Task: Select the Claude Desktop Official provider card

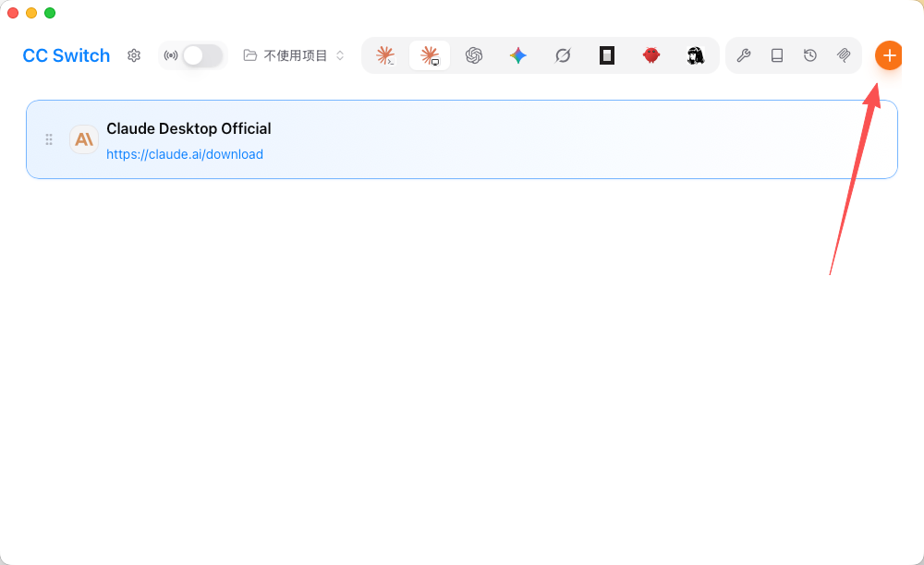Action: pyautogui.click(x=461, y=139)
